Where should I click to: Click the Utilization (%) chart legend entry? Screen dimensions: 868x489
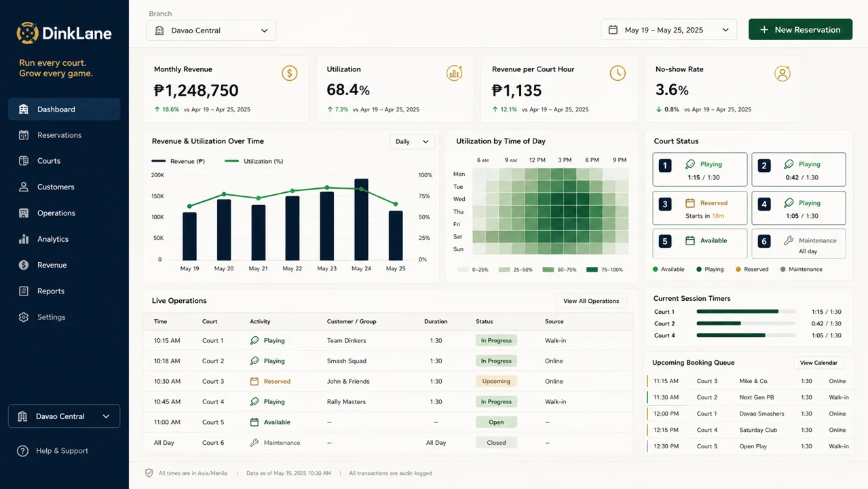coord(254,161)
